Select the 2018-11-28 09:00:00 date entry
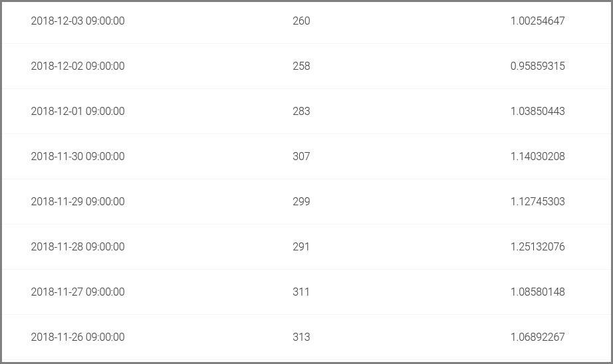613x364 pixels. coord(78,247)
